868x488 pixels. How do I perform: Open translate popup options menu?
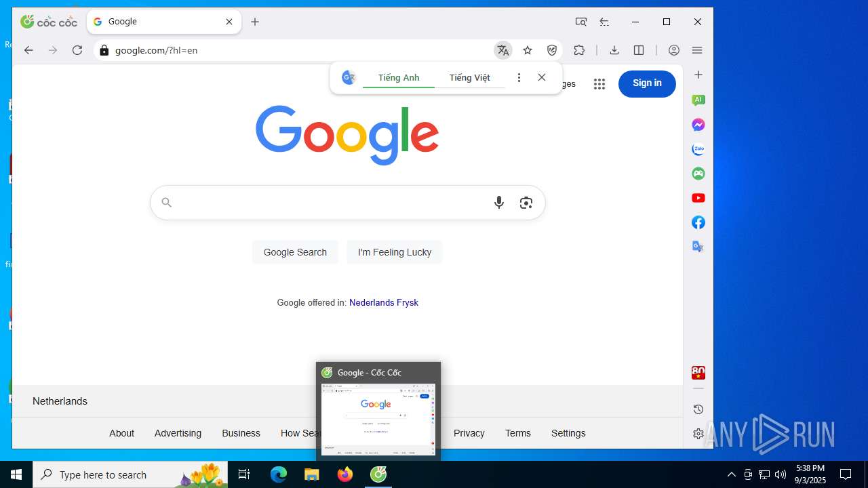[519, 77]
